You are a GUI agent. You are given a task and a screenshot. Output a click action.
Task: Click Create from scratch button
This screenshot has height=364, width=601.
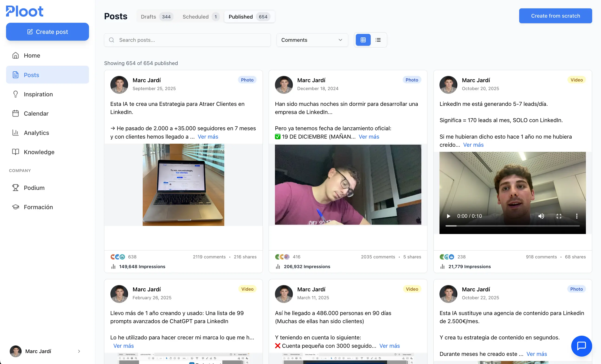coord(555,16)
